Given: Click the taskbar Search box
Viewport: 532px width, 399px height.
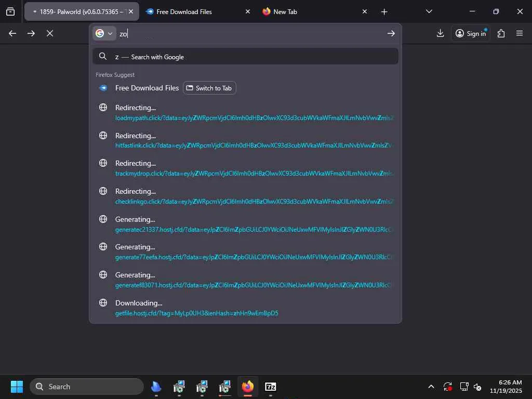Looking at the screenshot, I should [87, 387].
